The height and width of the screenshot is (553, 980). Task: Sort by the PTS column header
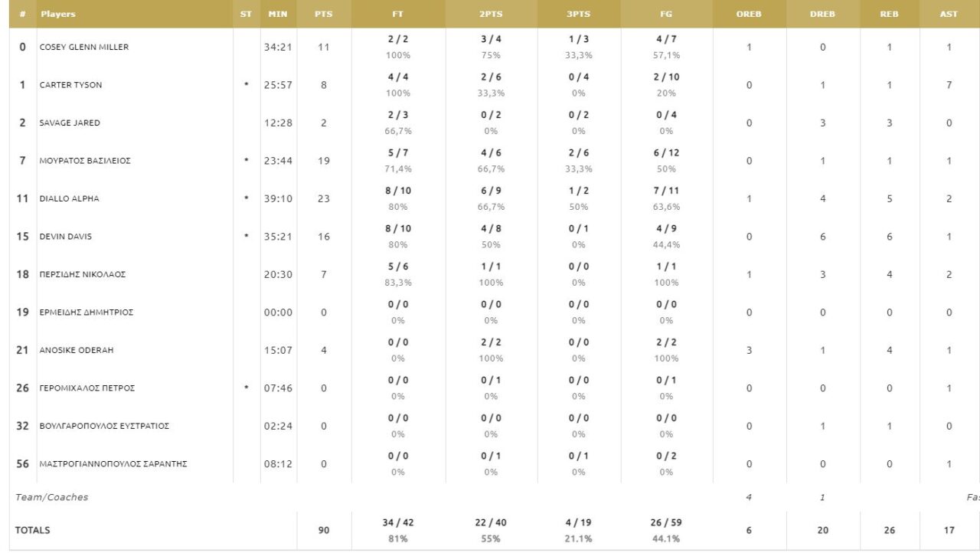click(x=323, y=14)
